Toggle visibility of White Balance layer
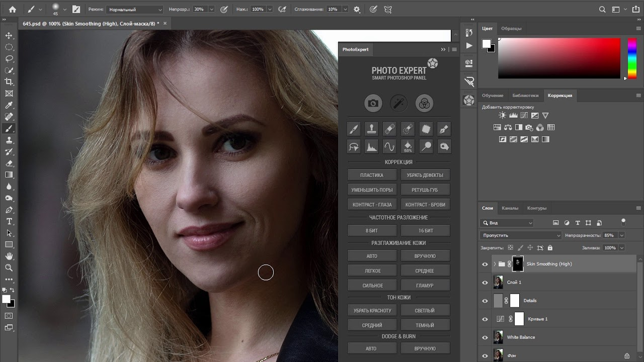Viewport: 644px width, 362px height. (x=485, y=337)
